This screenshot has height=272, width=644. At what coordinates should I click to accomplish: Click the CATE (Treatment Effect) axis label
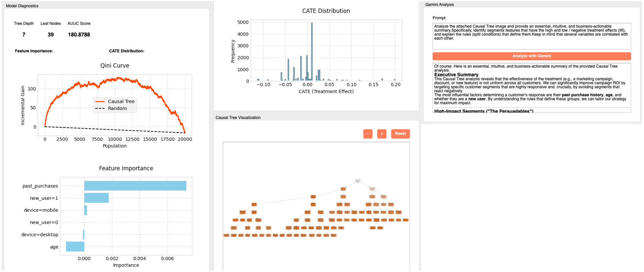pos(326,91)
